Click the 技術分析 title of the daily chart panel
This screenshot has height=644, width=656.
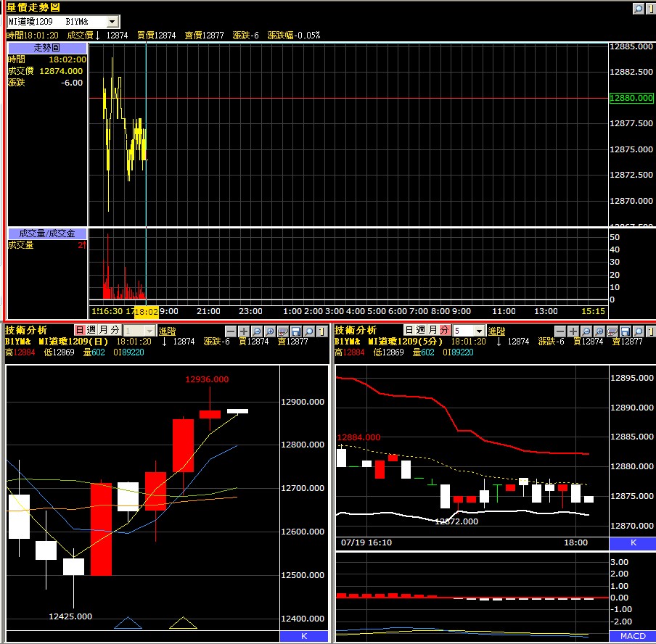(26, 331)
